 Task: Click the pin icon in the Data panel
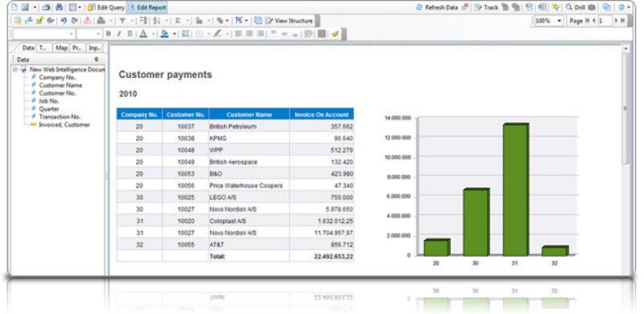click(x=97, y=60)
